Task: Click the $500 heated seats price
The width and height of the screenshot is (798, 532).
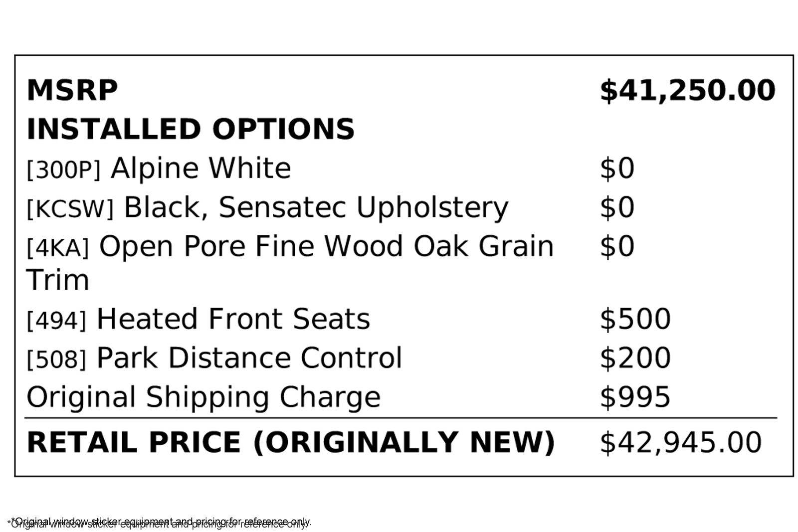Action: pyautogui.click(x=635, y=319)
